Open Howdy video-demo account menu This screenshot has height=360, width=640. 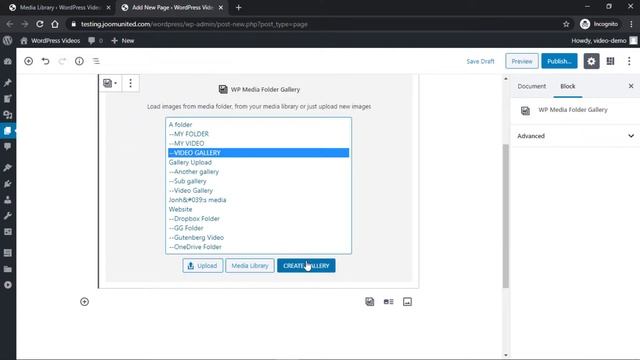coord(604,40)
